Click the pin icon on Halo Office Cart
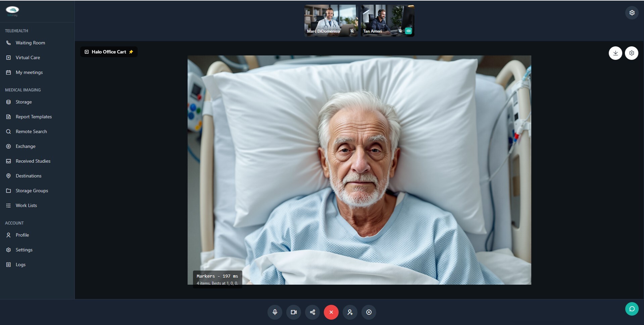Viewport: 644px width, 325px height. (131, 52)
